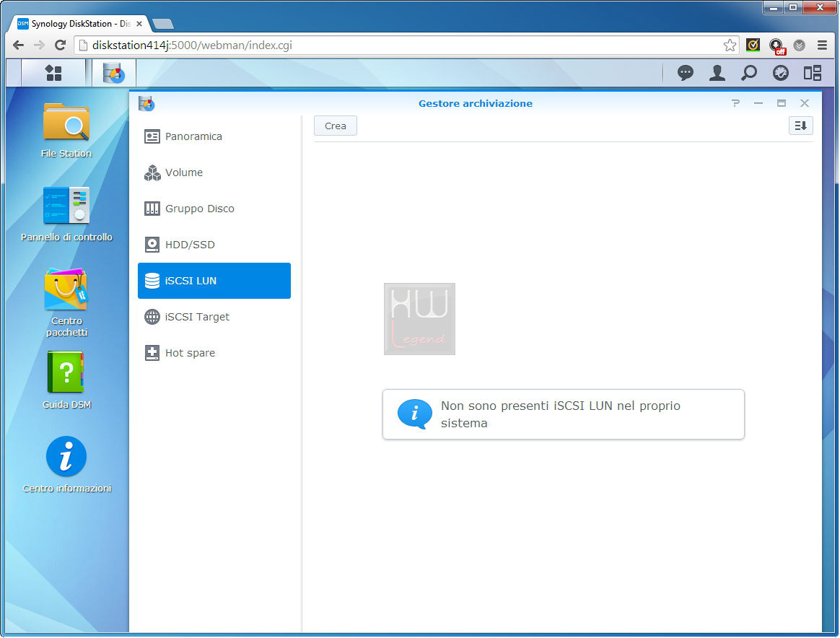
Task: Reload the page with the refresh icon
Action: click(60, 45)
